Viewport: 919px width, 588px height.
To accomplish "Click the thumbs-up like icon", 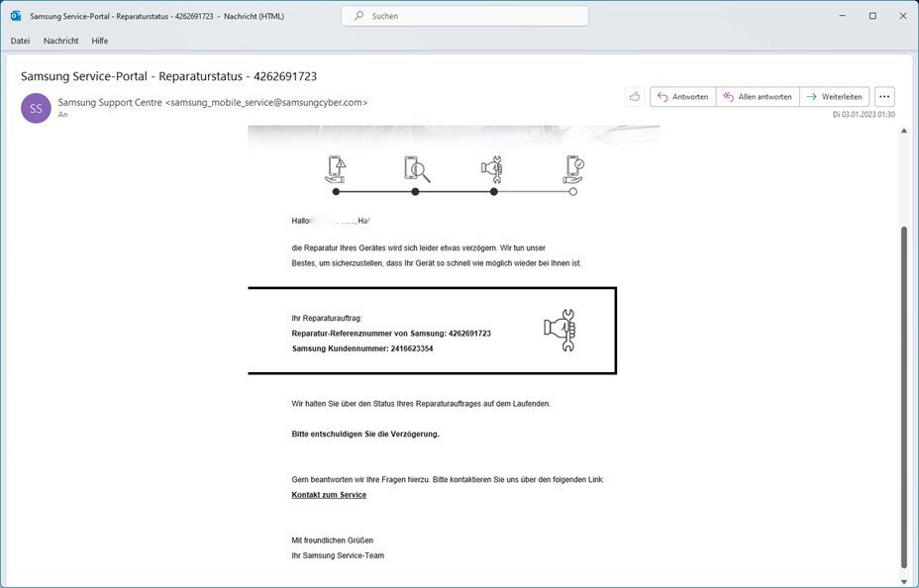I will [635, 97].
